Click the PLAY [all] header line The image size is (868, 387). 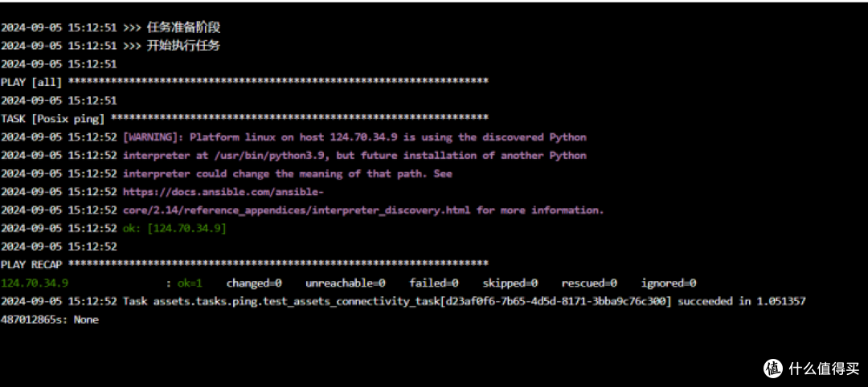244,82
